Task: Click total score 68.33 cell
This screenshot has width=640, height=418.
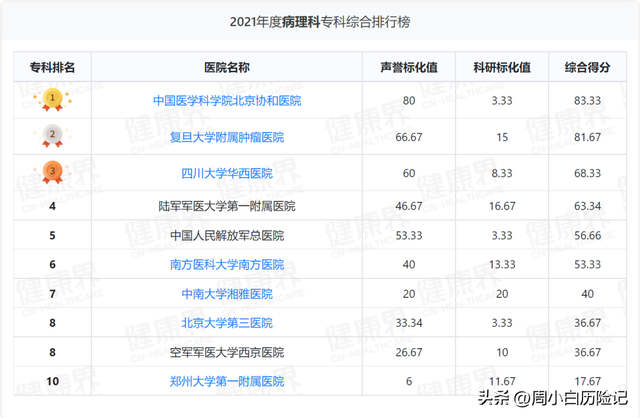Action: (x=588, y=173)
